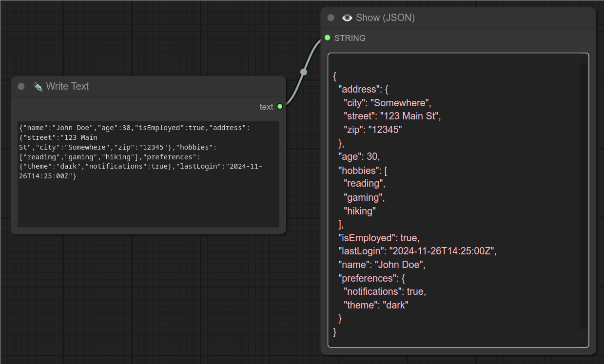Collapse the Write Text node via its header dot
This screenshot has width=604, height=364.
click(21, 86)
